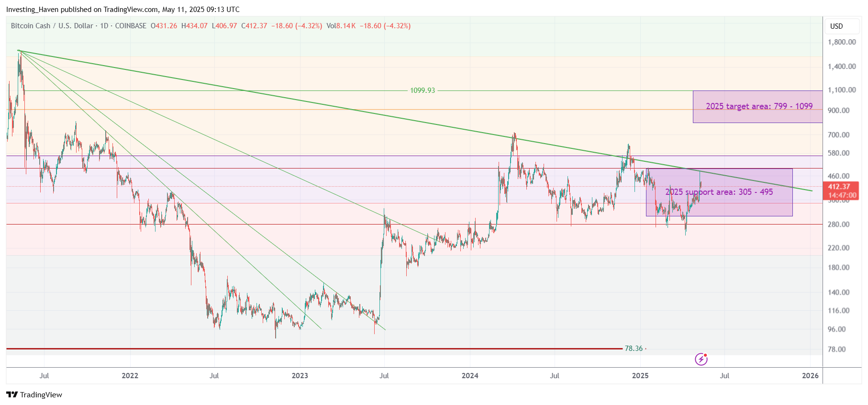This screenshot has width=868, height=405.
Task: Click the 700.00 price scale label
Action: pos(839,135)
